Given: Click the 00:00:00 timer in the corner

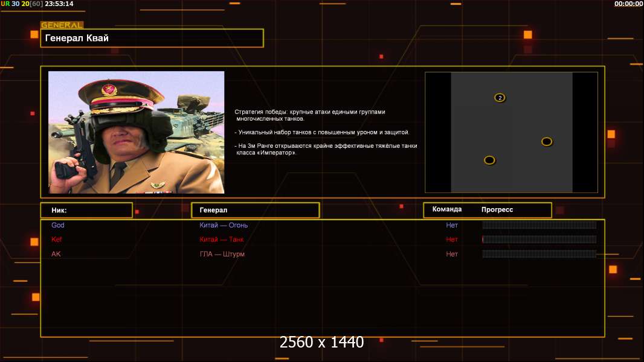Looking at the screenshot, I should pyautogui.click(x=628, y=4).
